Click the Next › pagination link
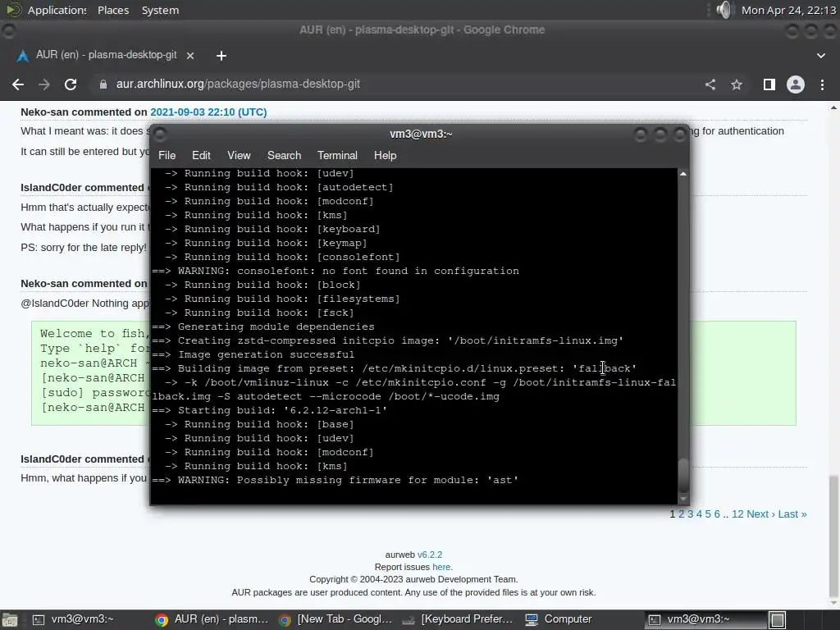This screenshot has height=630, width=840. [x=760, y=514]
